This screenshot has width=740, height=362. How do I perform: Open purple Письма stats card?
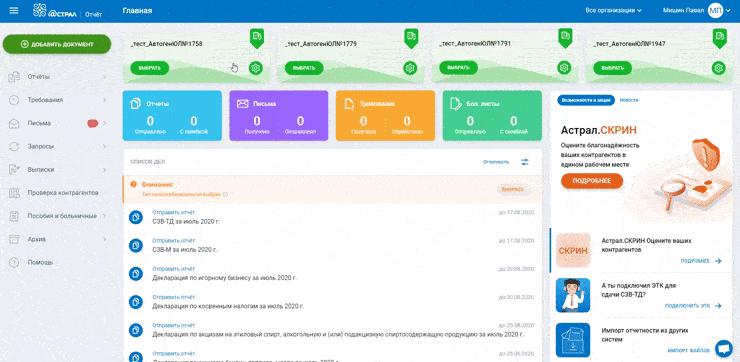[x=278, y=116]
